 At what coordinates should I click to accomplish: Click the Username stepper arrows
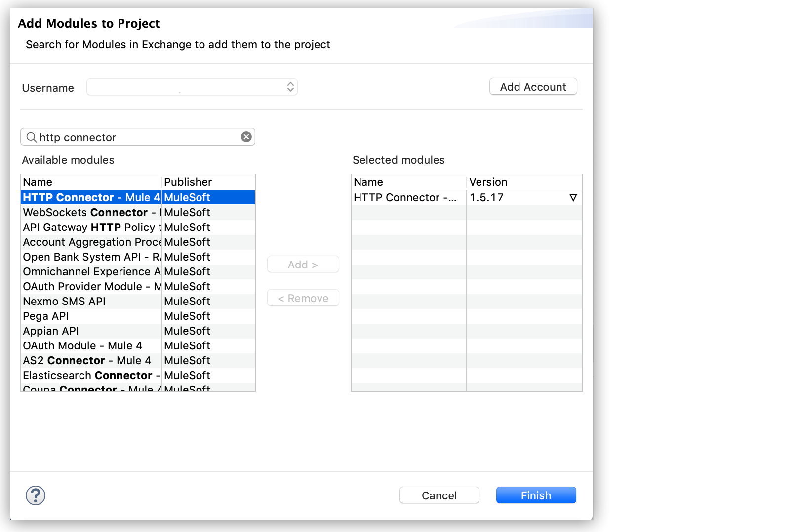[291, 86]
